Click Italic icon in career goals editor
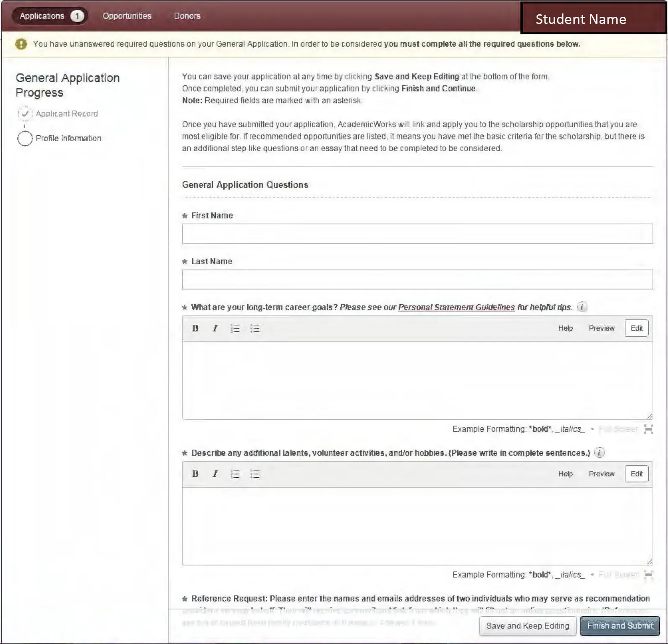Image resolution: width=668 pixels, height=644 pixels. coord(215,328)
